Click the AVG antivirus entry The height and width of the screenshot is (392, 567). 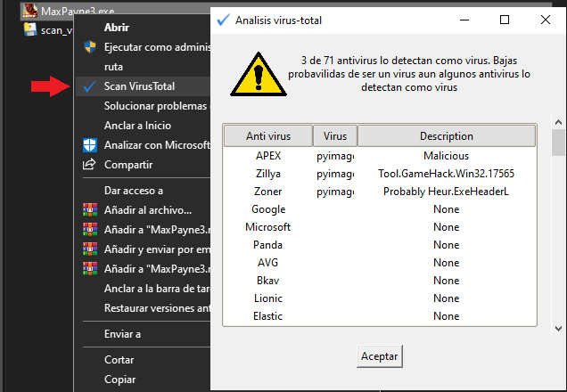[268, 263]
